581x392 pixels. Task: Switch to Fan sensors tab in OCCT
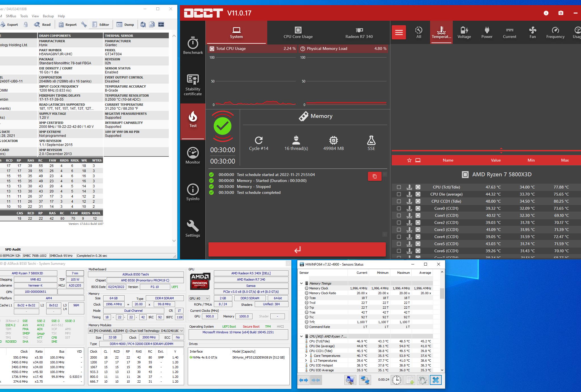pos(532,33)
